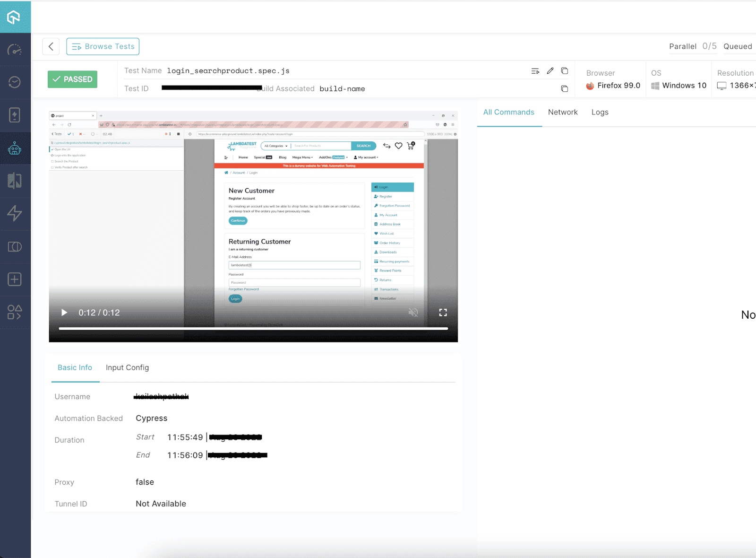Open the Logs tab

600,112
